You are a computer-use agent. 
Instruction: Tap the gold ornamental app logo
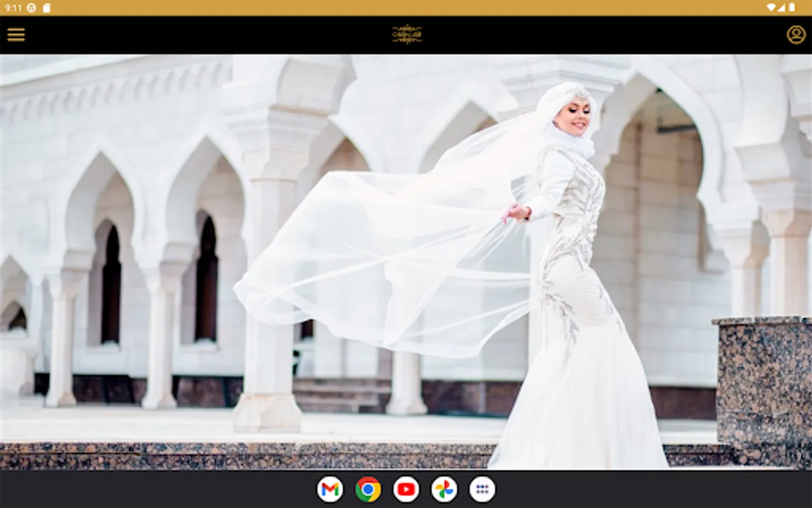[x=407, y=34]
